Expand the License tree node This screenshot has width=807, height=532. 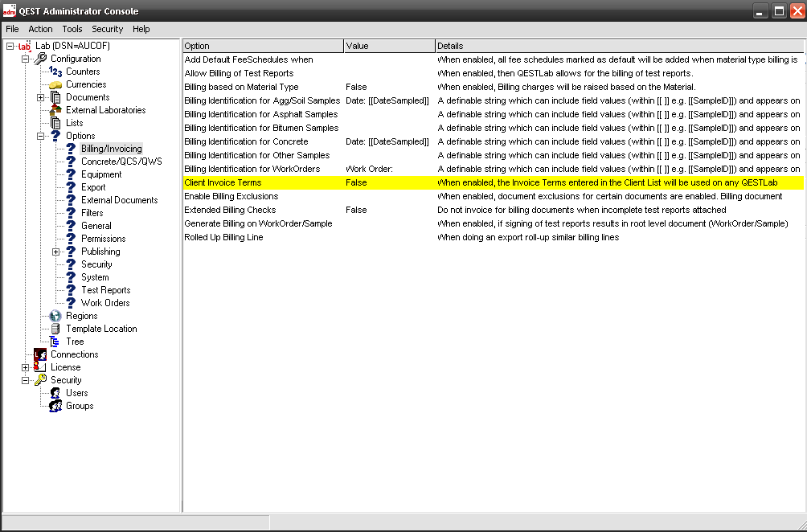(x=26, y=367)
